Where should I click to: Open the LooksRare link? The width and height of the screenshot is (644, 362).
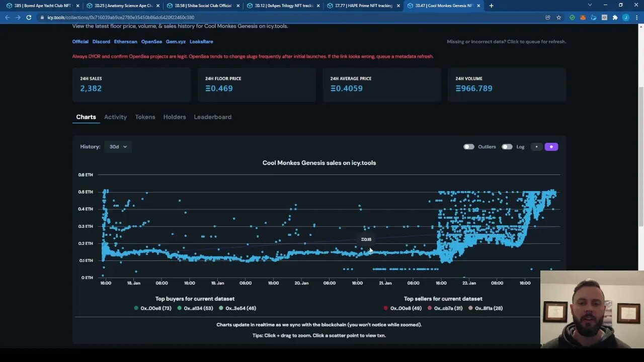tap(201, 42)
